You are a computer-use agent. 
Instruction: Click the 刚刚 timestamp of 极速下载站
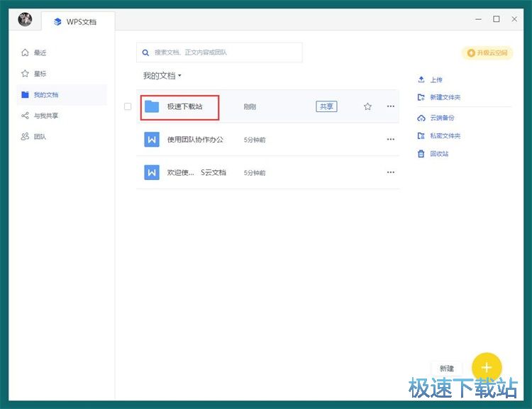250,107
